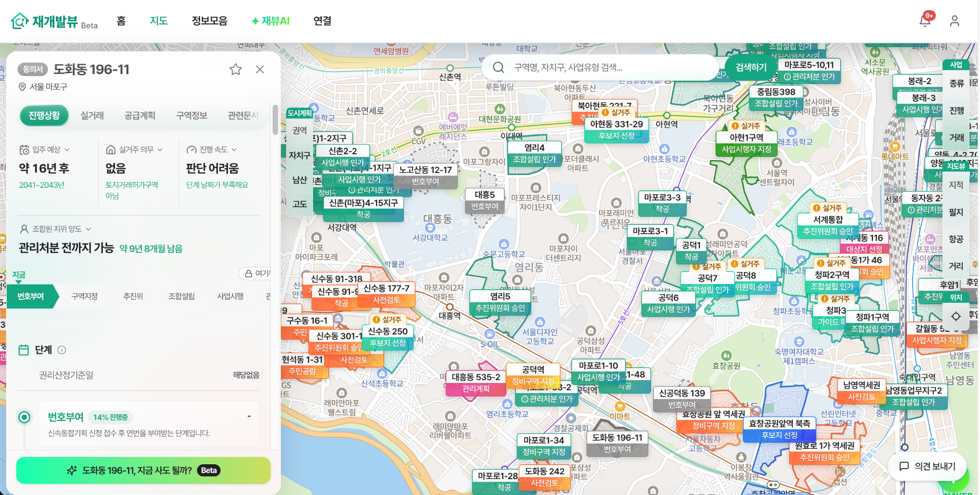Collapse the 번호부여 stage card
Screen dimensions: 980x495
249,416
